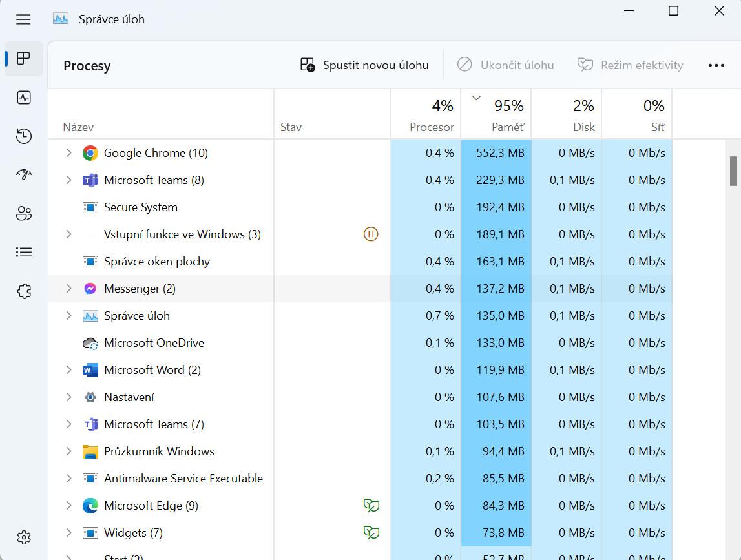Screen dimensions: 741x560
Task: Click the Secure System process icon
Action: [x=90, y=207]
